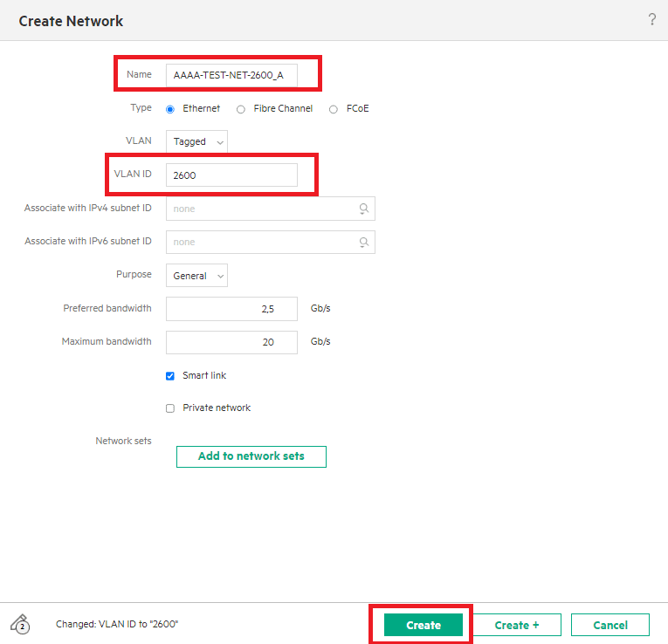Click the IPv6 subnet search magnifier icon
668x644 pixels.
point(363,243)
